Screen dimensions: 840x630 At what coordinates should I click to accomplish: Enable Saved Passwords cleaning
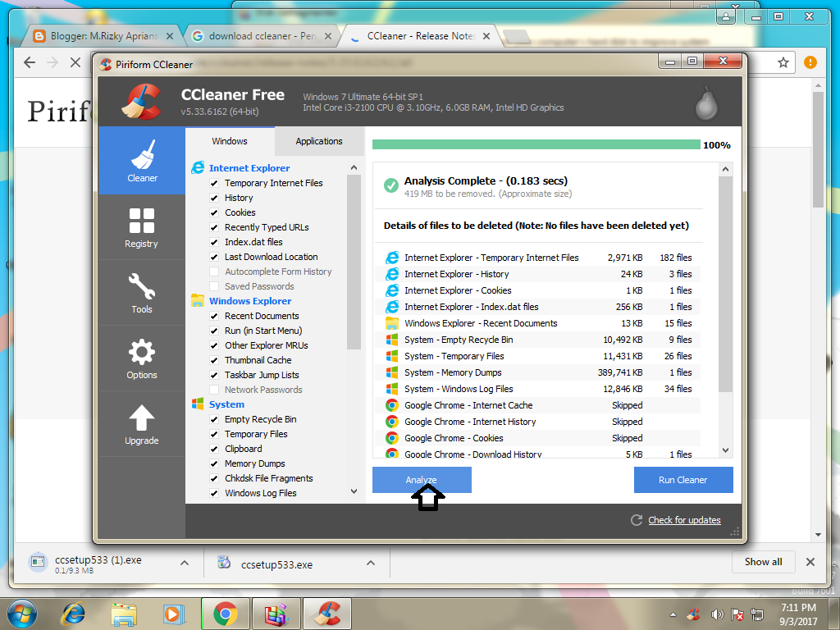coord(214,286)
